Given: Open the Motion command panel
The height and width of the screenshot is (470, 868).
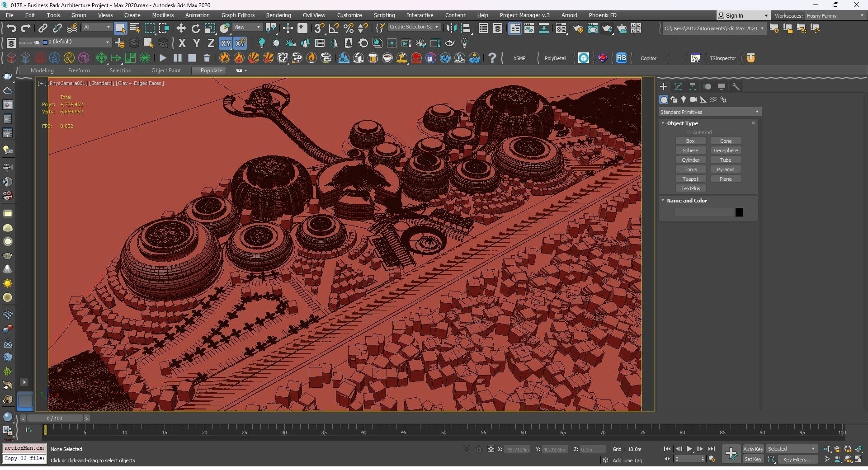Looking at the screenshot, I should click(x=707, y=86).
